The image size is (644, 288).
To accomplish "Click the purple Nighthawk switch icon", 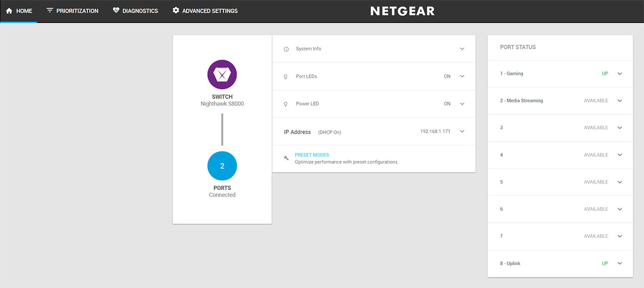I will 222,74.
